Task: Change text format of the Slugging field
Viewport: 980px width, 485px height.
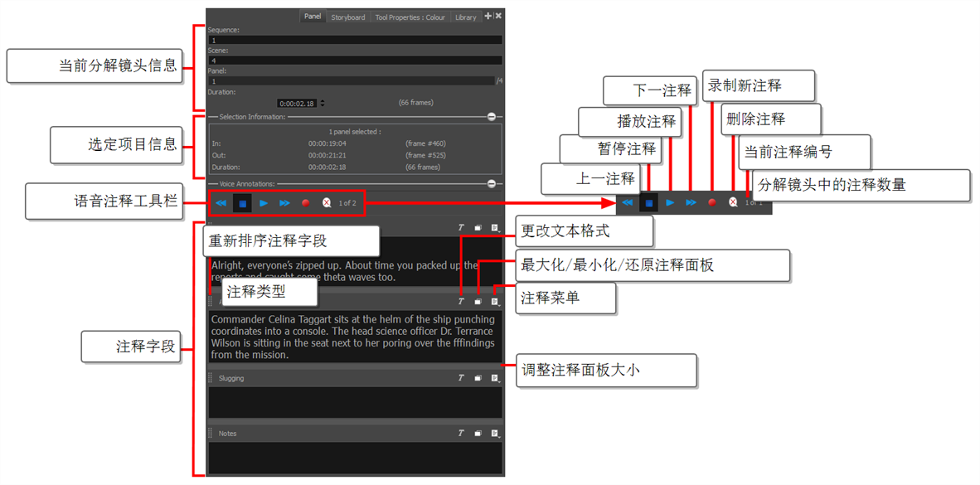Action: [461, 378]
